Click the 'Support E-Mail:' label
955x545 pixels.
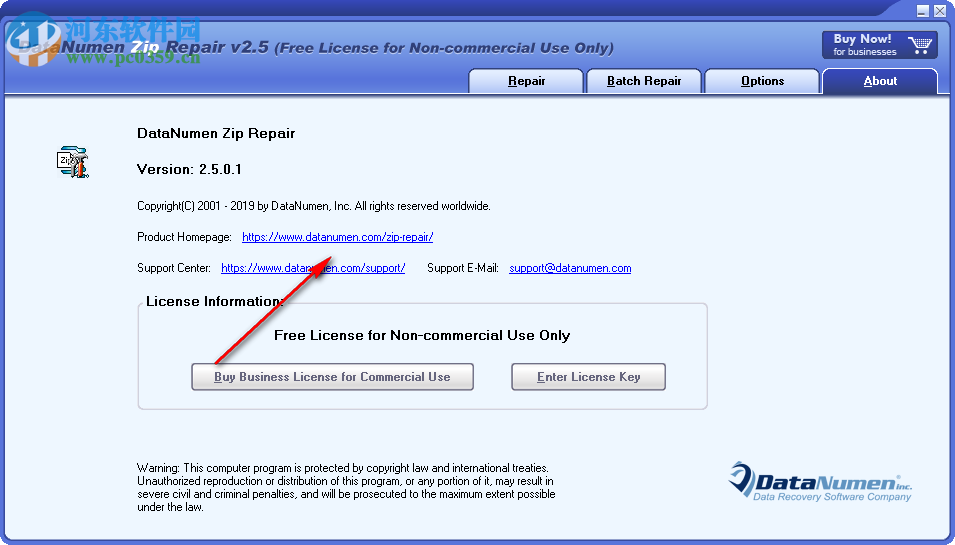463,268
